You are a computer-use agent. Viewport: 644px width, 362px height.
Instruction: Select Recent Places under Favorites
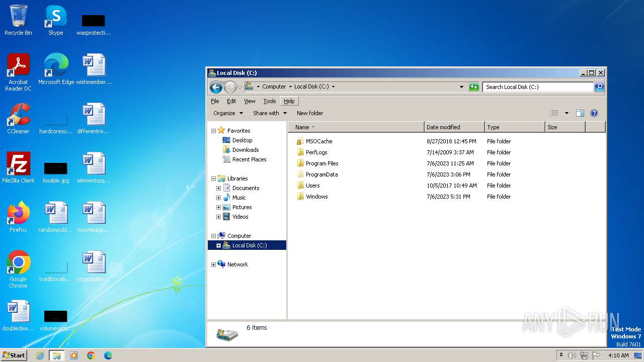click(244, 159)
